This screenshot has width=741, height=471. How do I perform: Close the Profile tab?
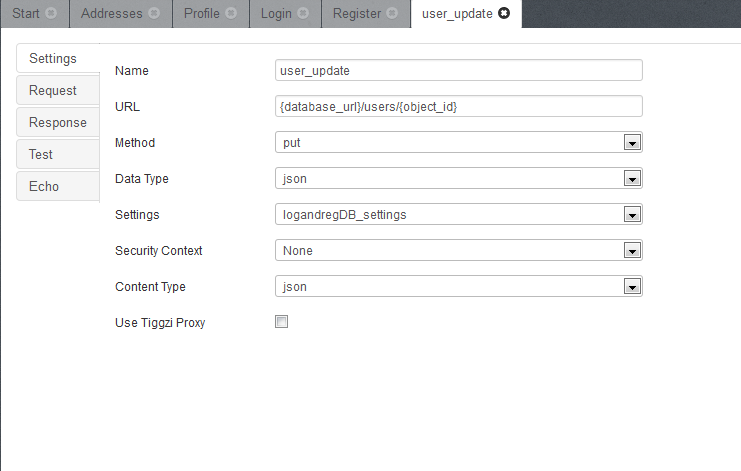point(231,14)
